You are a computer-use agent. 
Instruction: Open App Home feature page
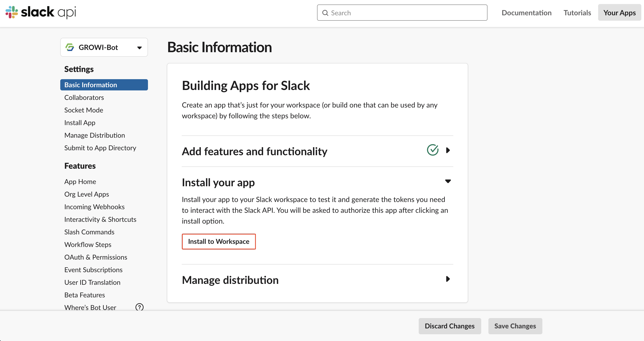[80, 182]
